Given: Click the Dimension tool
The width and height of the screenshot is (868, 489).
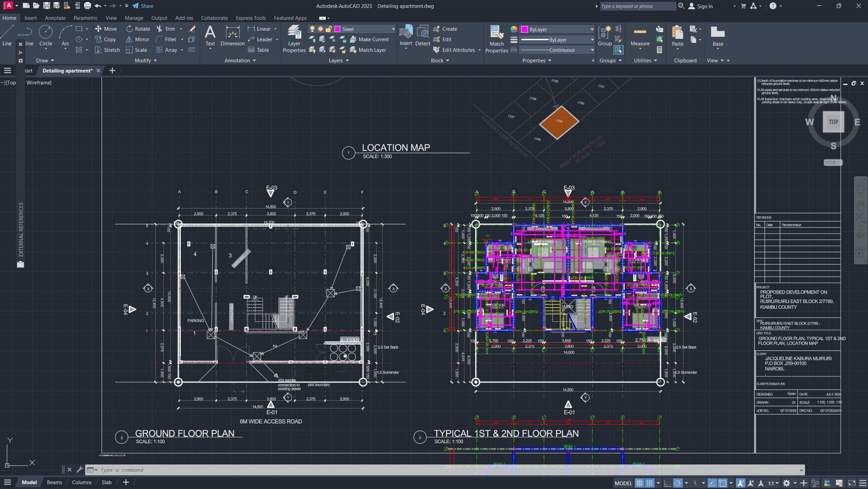Looking at the screenshot, I should coord(232,36).
